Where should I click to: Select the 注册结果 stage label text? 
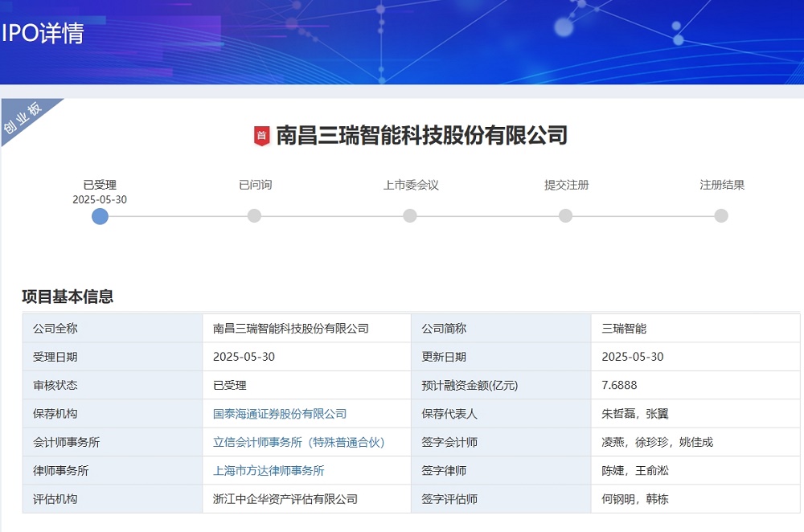click(x=723, y=184)
